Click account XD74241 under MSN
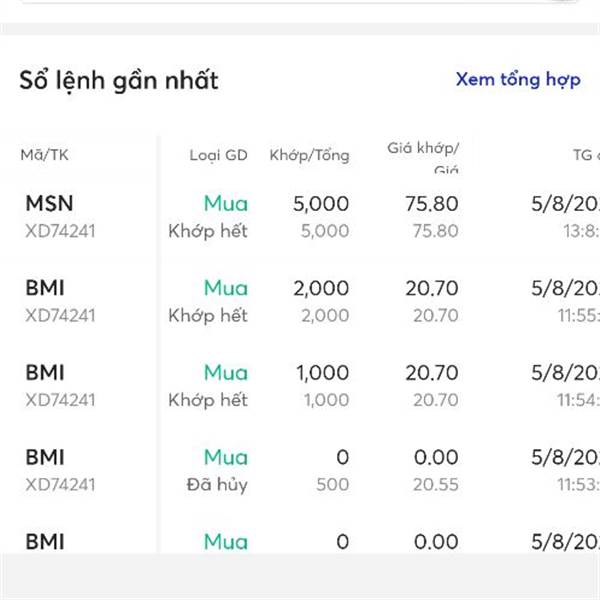This screenshot has height=600, width=600. (60, 231)
